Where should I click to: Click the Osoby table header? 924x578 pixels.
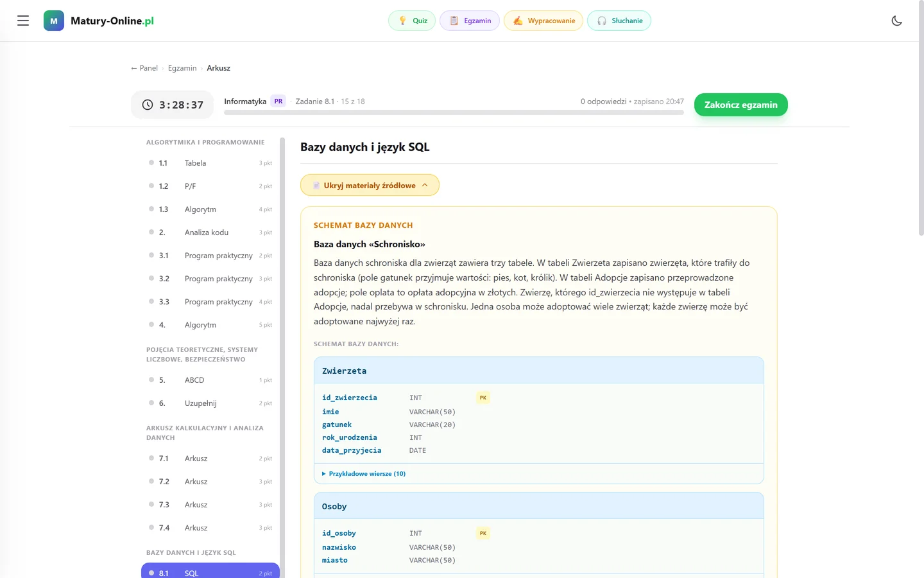click(x=539, y=506)
